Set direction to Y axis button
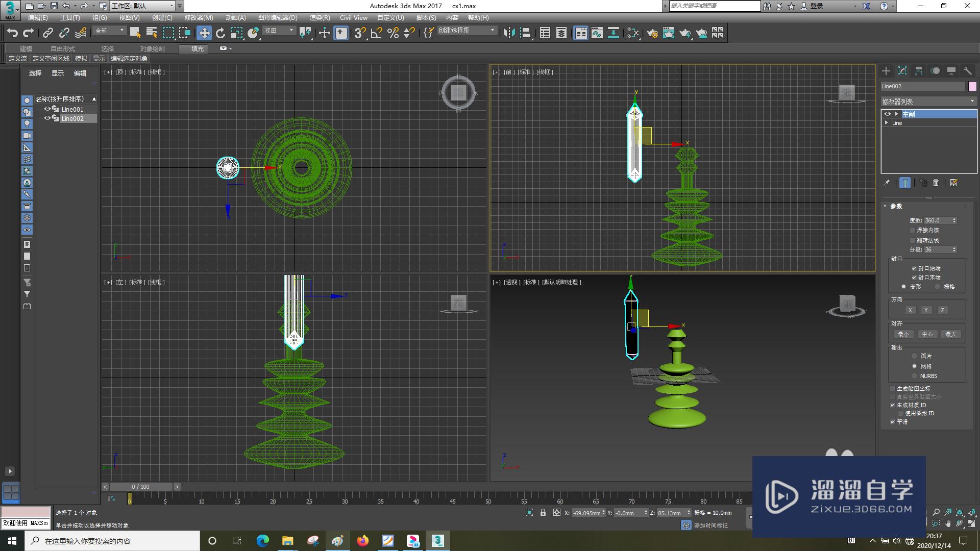Image resolution: width=980 pixels, height=552 pixels. tap(926, 310)
